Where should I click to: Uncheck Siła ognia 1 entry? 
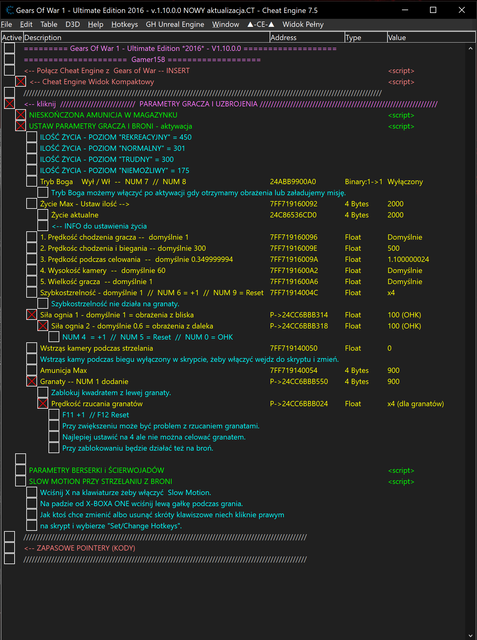pos(31,315)
